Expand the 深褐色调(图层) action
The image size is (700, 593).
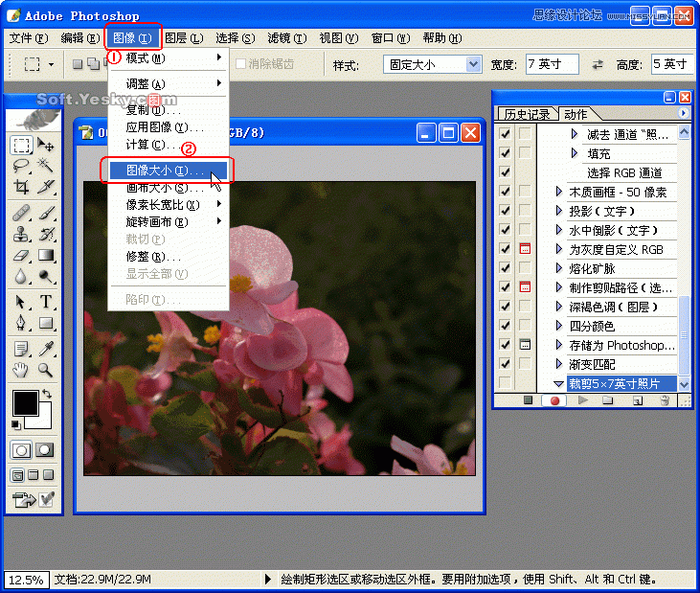[558, 307]
